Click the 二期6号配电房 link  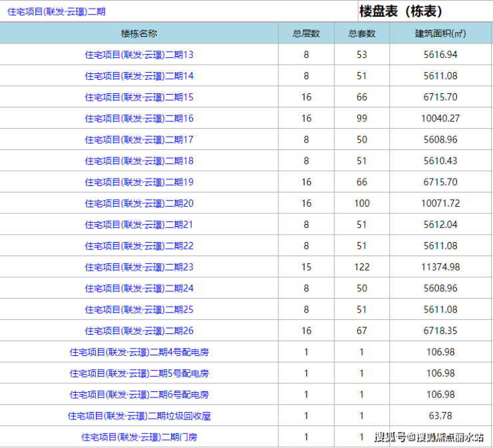[x=139, y=395]
